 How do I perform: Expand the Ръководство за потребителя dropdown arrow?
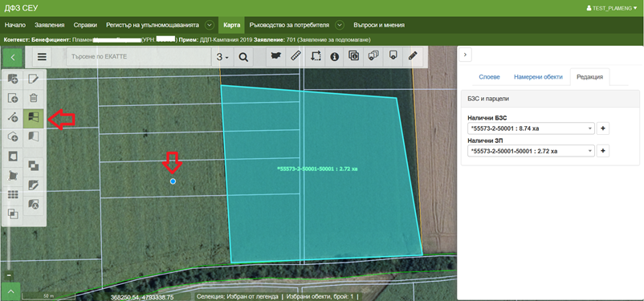point(339,25)
